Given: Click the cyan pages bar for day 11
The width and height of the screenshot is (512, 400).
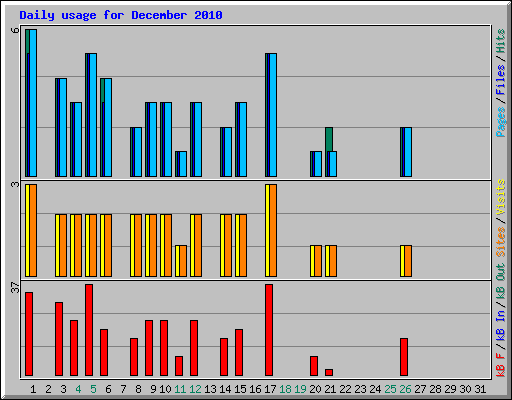Looking at the screenshot, I should [x=183, y=164].
